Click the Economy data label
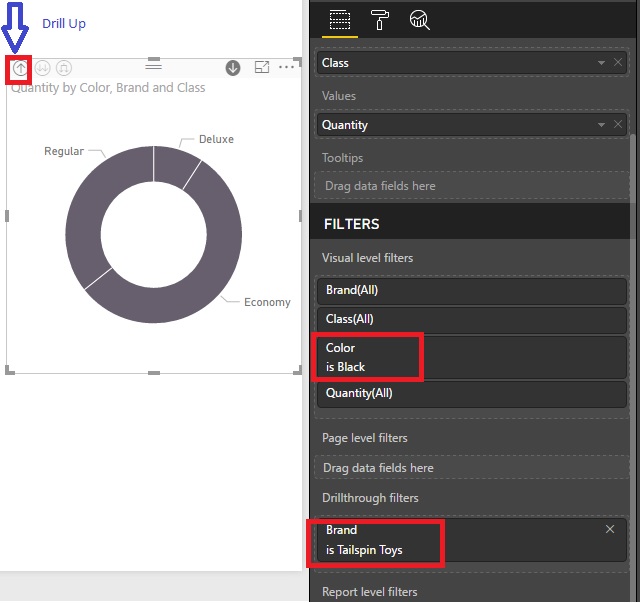The width and height of the screenshot is (640, 603). (267, 303)
